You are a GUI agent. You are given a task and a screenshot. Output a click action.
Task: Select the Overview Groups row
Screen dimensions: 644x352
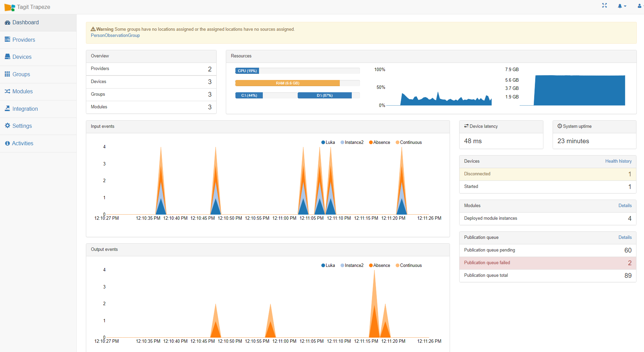[x=151, y=95]
